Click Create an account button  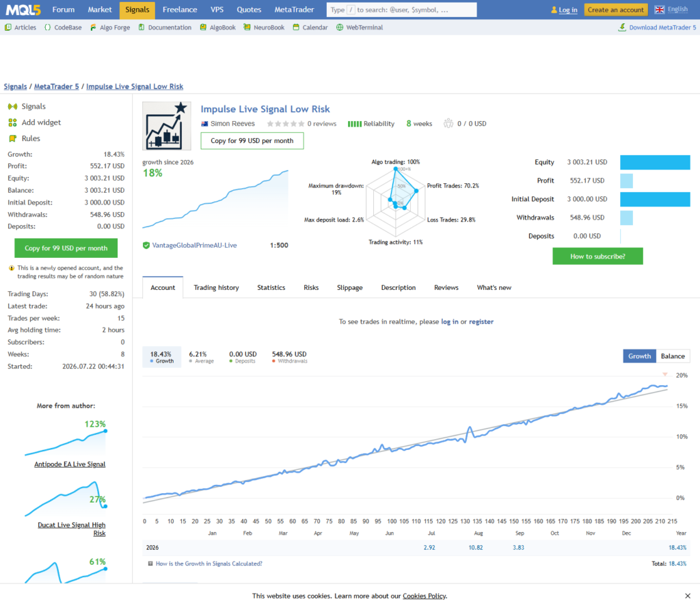tap(616, 10)
